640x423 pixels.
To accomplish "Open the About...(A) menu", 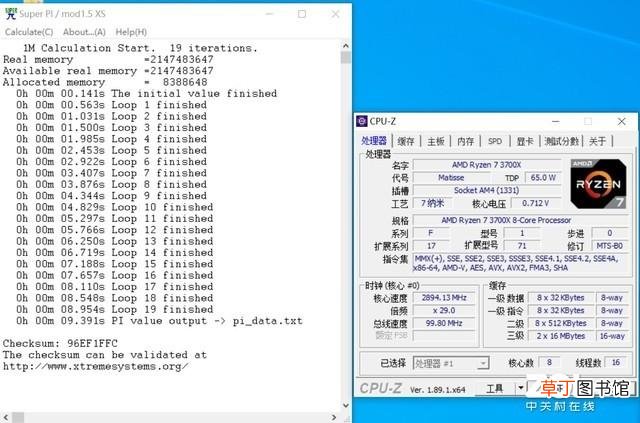I will coord(84,32).
